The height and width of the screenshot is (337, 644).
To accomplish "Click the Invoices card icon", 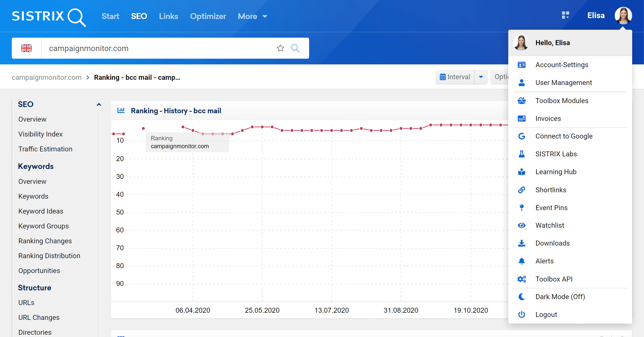I will pos(521,119).
